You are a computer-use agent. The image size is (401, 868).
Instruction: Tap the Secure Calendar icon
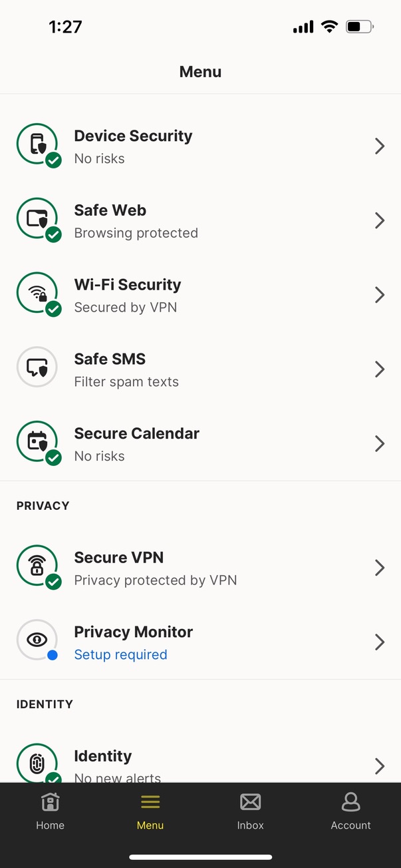[37, 442]
